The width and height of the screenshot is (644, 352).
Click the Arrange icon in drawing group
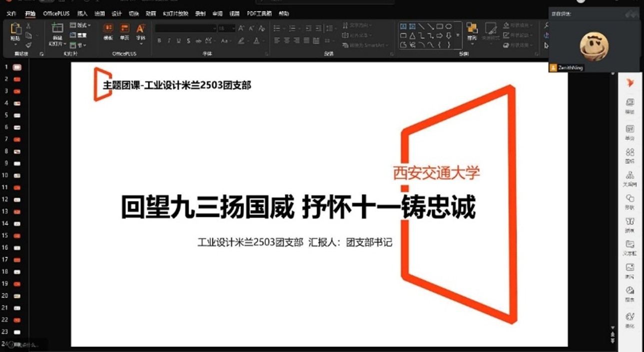coord(472,31)
